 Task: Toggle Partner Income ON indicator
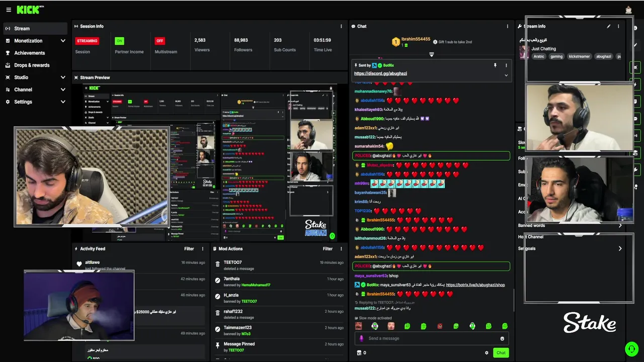pyautogui.click(x=119, y=41)
